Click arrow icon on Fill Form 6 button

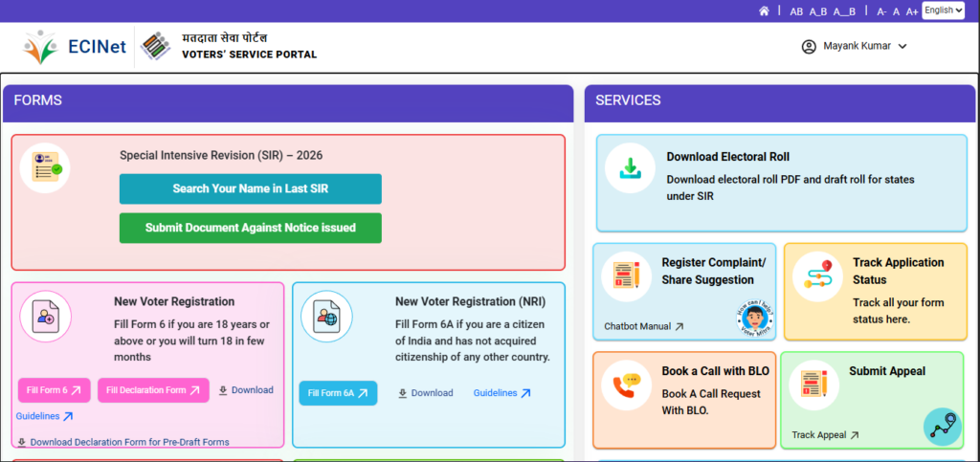coord(77,390)
